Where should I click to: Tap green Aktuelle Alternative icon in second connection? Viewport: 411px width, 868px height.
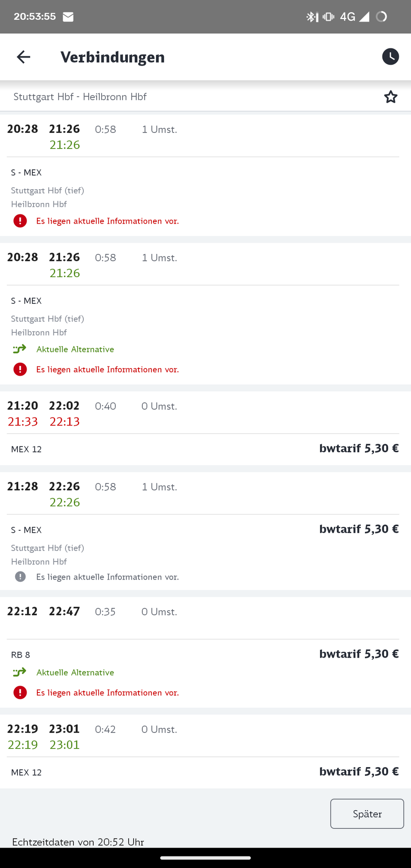pos(19,349)
